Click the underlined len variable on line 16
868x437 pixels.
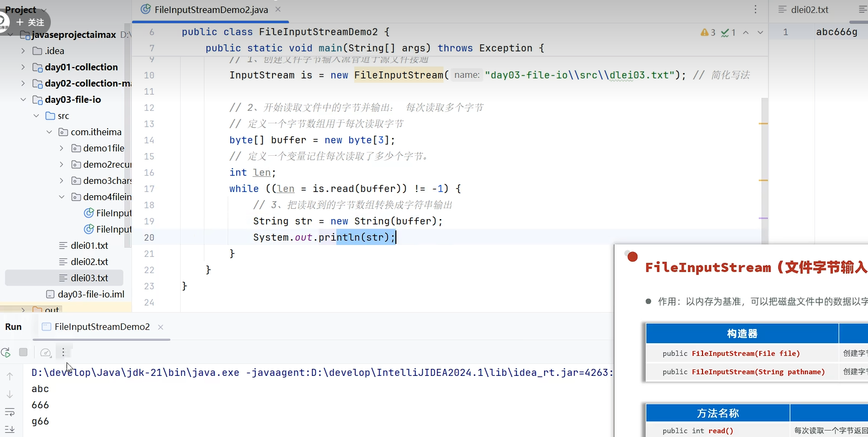click(x=262, y=173)
